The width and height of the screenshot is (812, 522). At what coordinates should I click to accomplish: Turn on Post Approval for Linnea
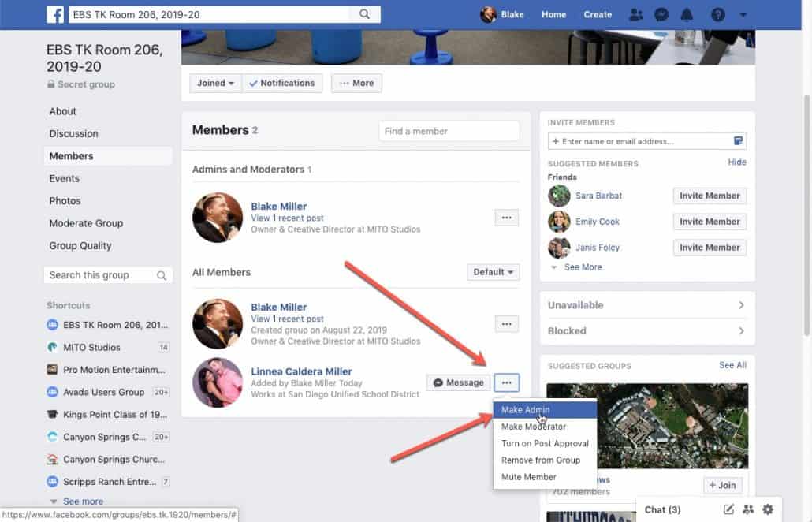point(545,443)
